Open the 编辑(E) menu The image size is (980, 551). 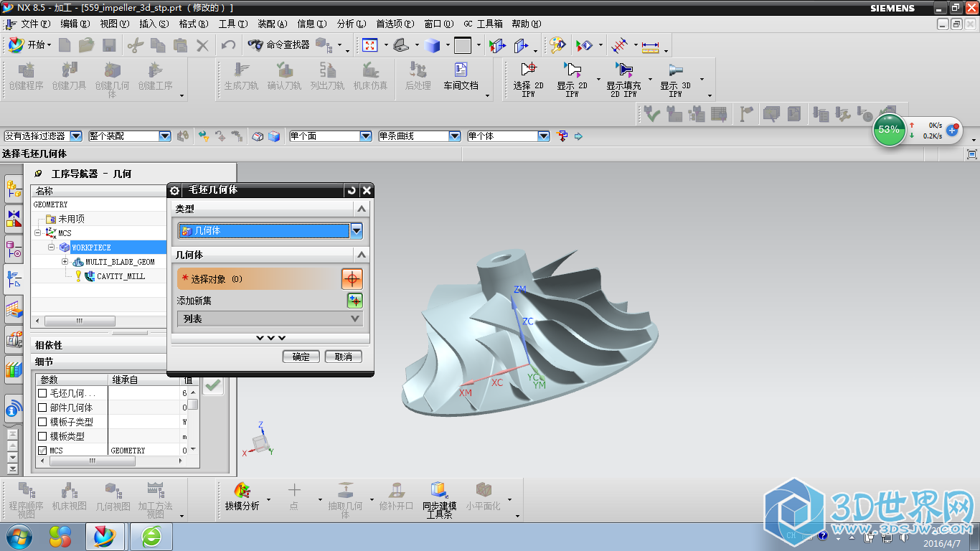(x=75, y=24)
